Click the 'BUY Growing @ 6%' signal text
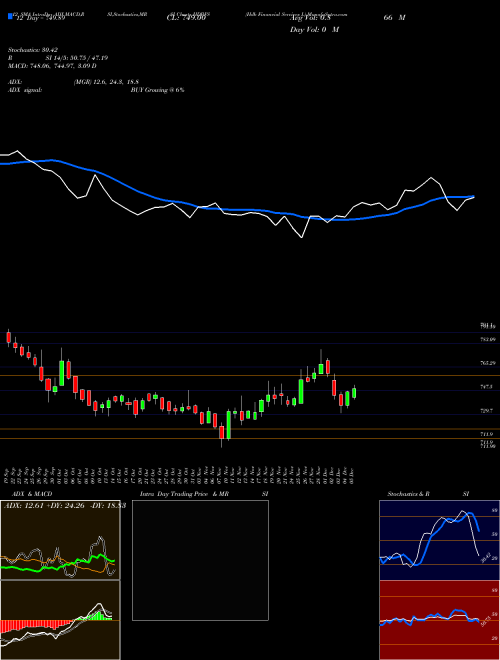Viewport: 500px width, 660px height. click(157, 90)
